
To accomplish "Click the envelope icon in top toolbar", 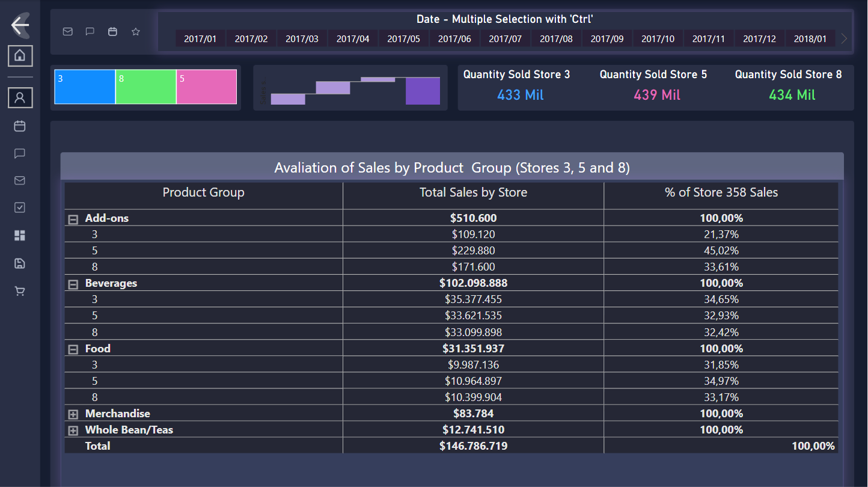I will (68, 32).
